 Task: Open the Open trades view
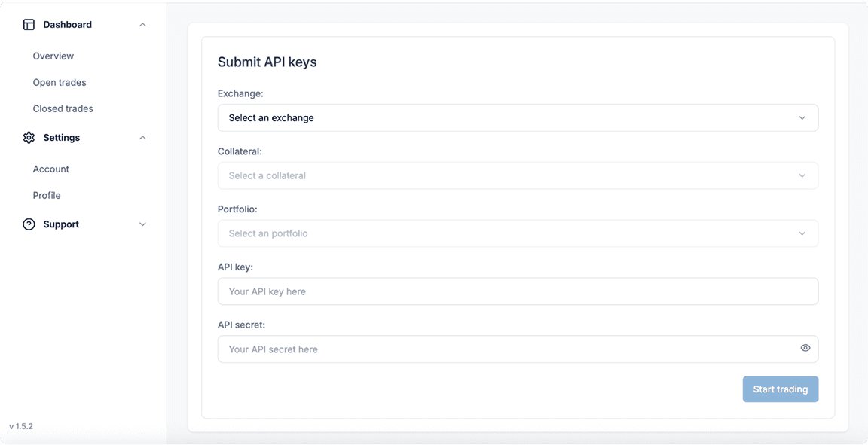click(x=59, y=82)
